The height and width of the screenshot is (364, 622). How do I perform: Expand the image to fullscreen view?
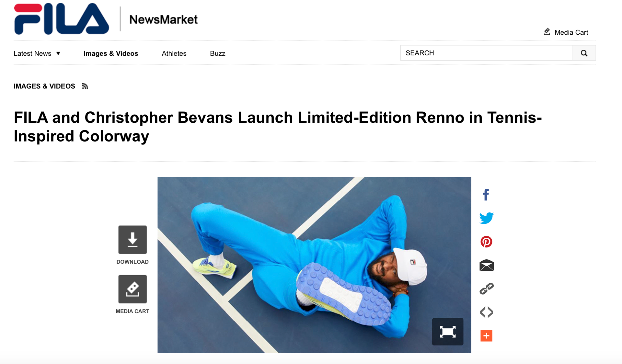(447, 332)
